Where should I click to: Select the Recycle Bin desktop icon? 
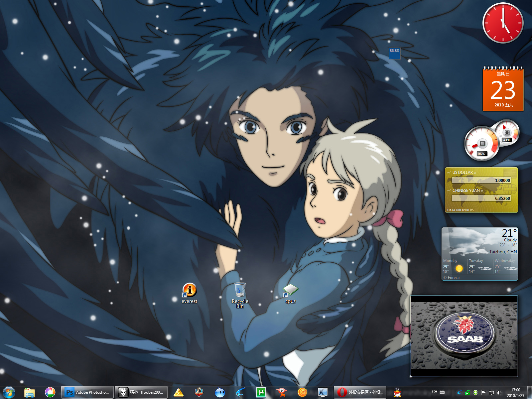[240, 295]
